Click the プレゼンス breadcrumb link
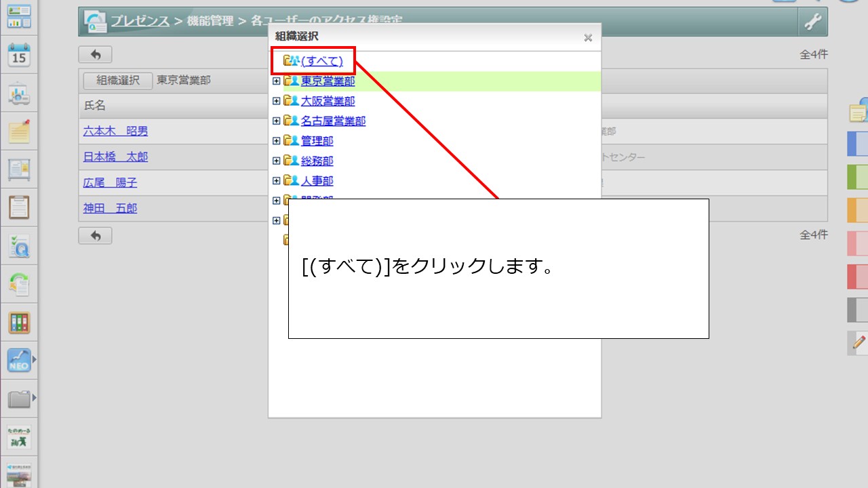 coord(140,21)
